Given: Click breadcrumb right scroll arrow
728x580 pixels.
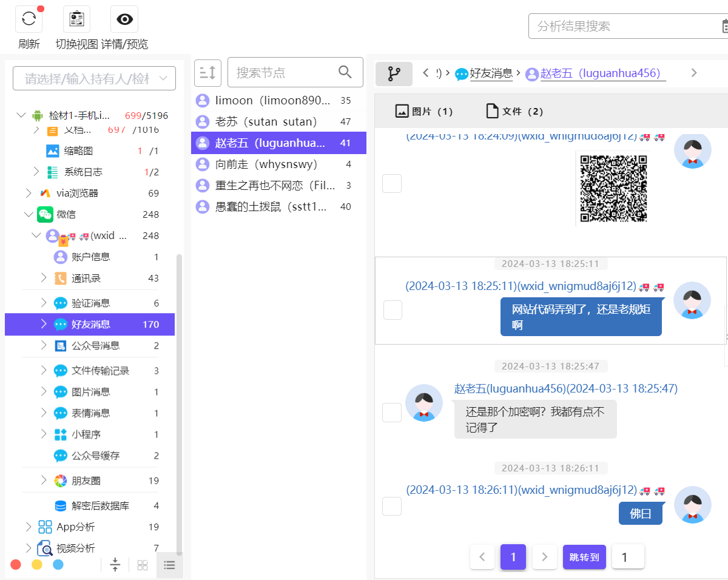Looking at the screenshot, I should point(694,73).
